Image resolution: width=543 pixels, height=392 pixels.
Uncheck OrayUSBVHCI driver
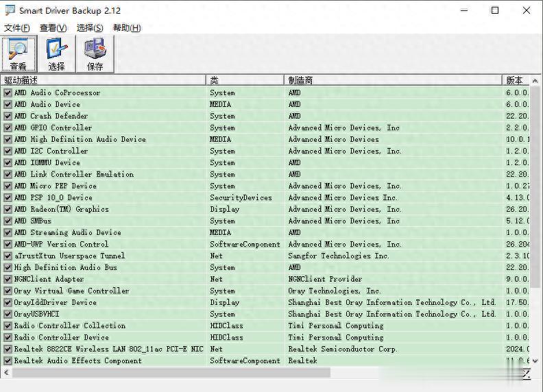[8, 314]
